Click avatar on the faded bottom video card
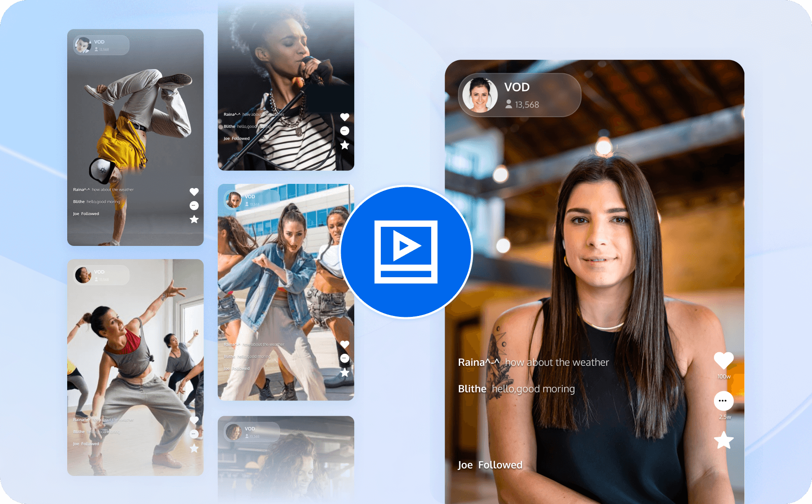Screen dimensions: 812x504 point(234,432)
